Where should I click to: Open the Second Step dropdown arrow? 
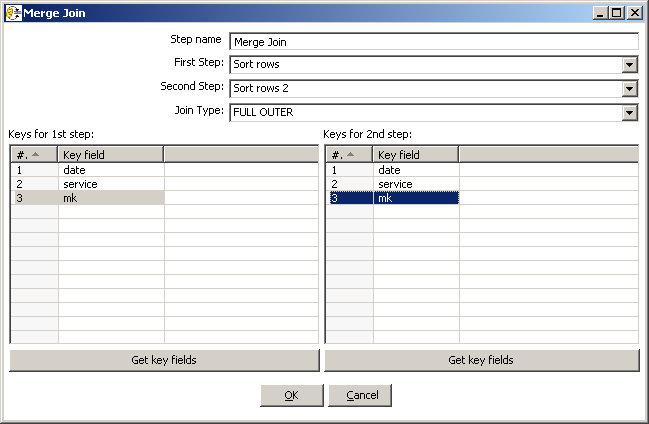click(630, 89)
